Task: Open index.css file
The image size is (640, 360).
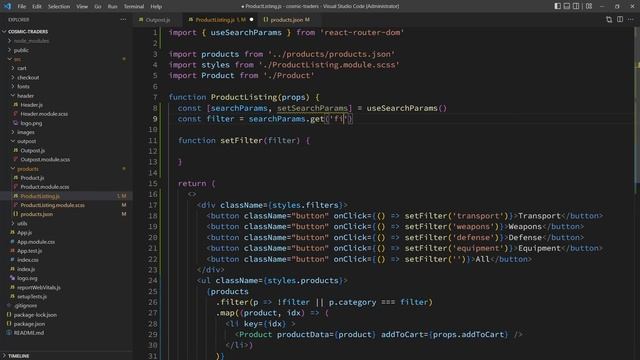Action: tap(28, 260)
